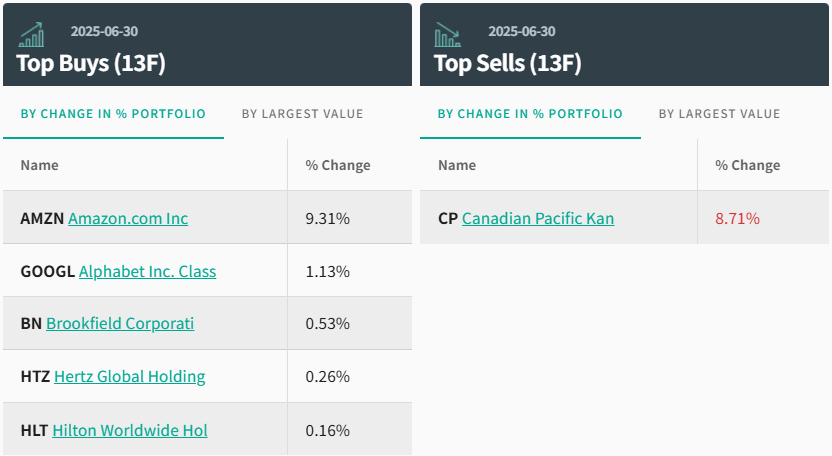Click the red 8.71% sell value
Screen dimensions: 832x456
pyautogui.click(x=737, y=218)
